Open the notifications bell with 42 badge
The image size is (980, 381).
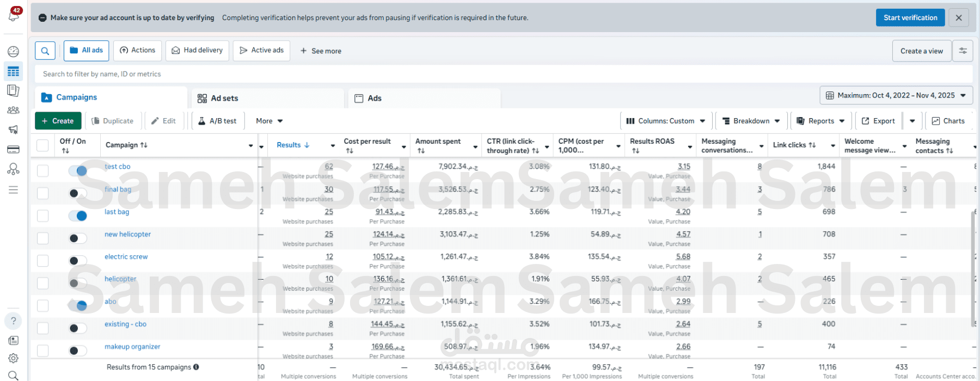[14, 15]
